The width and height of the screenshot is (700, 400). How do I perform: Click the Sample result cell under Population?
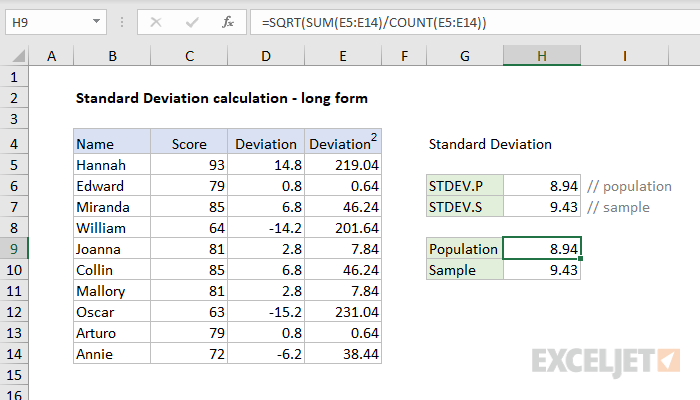(542, 270)
